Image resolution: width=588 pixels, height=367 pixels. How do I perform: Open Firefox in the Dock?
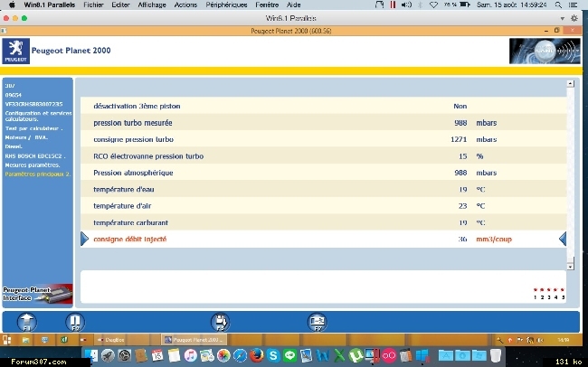(x=257, y=355)
